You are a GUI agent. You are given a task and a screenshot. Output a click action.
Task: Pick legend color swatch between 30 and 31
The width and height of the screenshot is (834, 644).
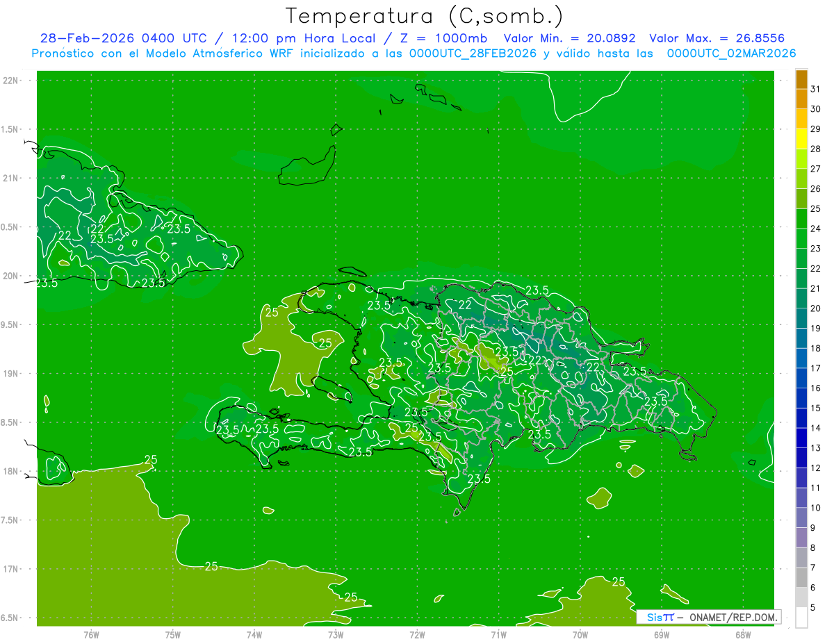(801, 99)
